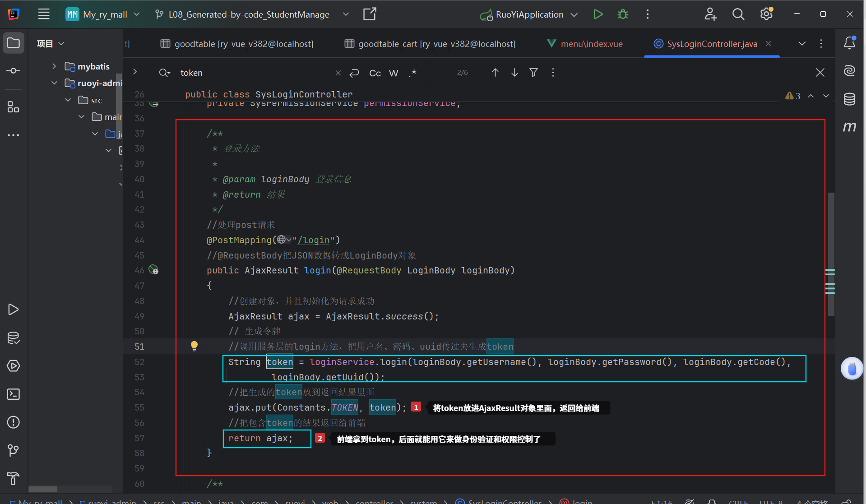Switch to goodtable [ry_vue_v382@localhost] tab
Screen dimensions: 866x504
[237, 44]
